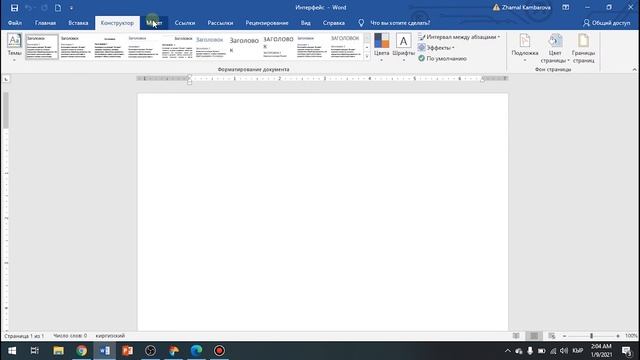Image resolution: width=640 pixels, height=360 pixels.
Task: Open the Ribbon Display Options button
Action: pyautogui.click(x=566, y=7)
